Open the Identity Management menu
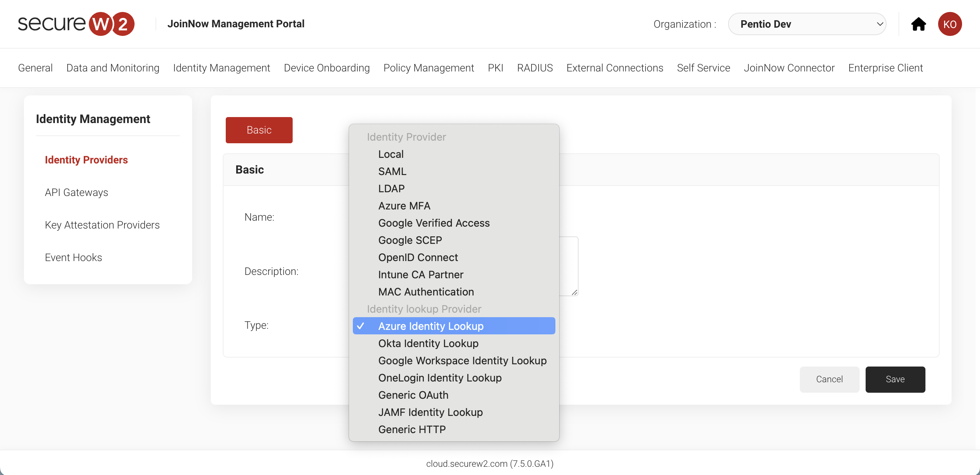Image resolution: width=980 pixels, height=475 pixels. point(221,68)
